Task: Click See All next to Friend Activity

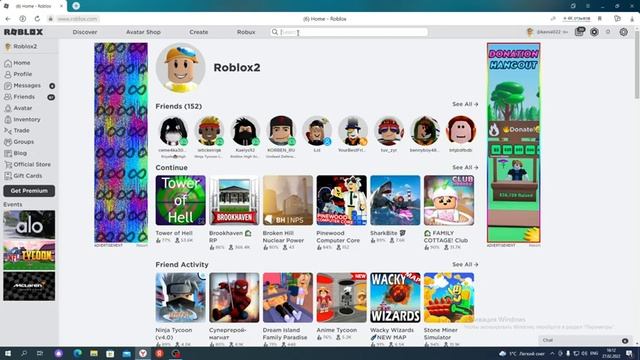Action: 465,264
